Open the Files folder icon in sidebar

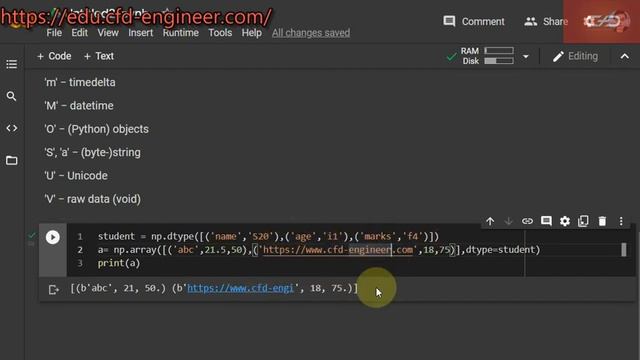[x=11, y=160]
